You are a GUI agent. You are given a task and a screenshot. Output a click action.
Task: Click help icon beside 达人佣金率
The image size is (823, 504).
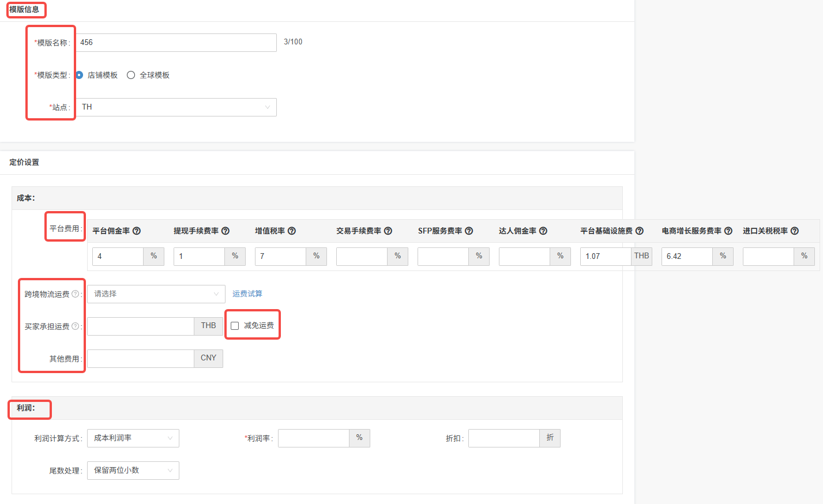pos(543,231)
